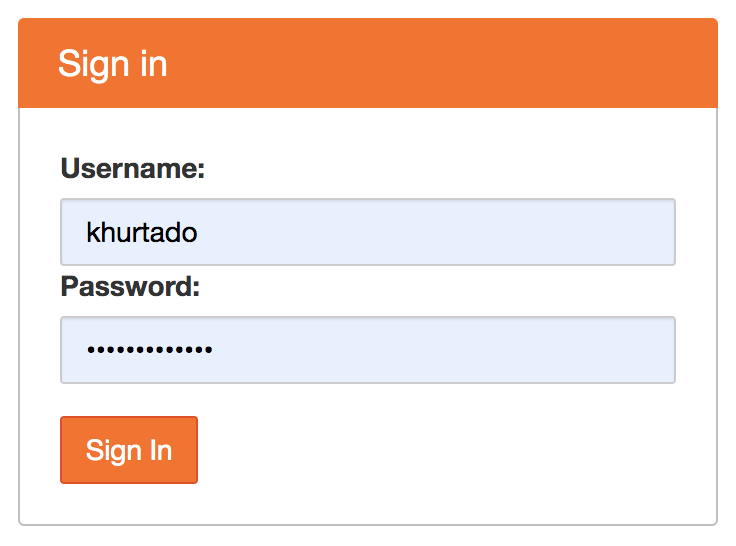This screenshot has height=546, width=736.
Task: Click the Password label text
Action: click(130, 287)
